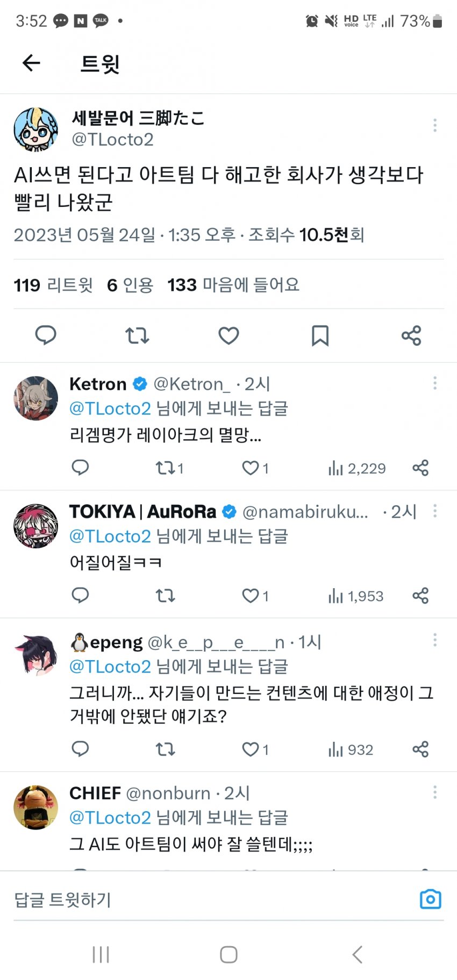The height and width of the screenshot is (980, 457).
Task: View the 133 likes list
Action: click(233, 285)
